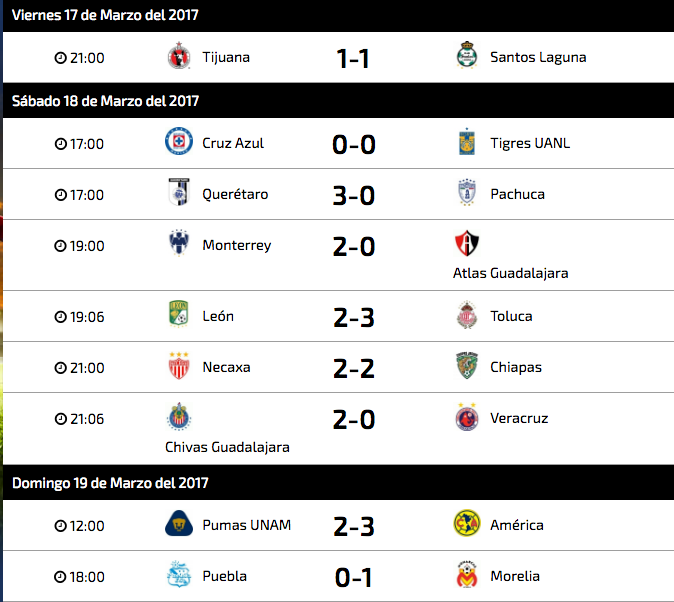The height and width of the screenshot is (602, 674).
Task: View the Pumas vs América 2-3 result
Action: [354, 526]
